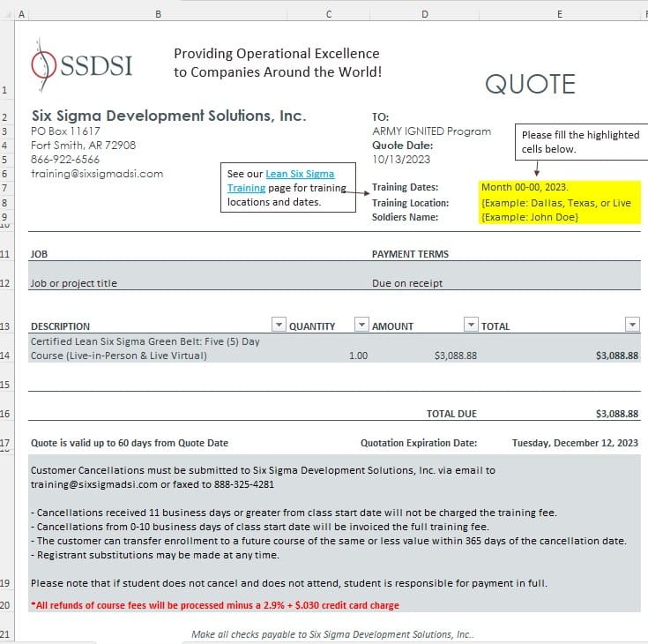The width and height of the screenshot is (648, 644).
Task: Select the 'JOB' header cell
Action: 39,254
